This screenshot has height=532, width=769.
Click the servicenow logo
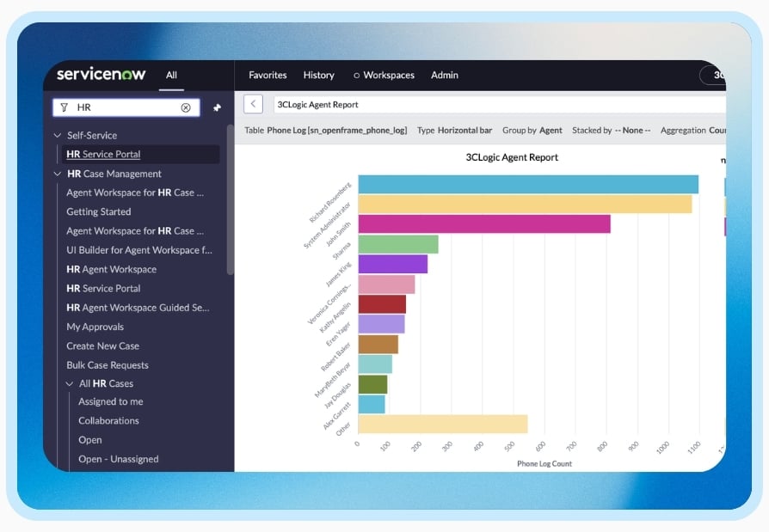tap(100, 75)
